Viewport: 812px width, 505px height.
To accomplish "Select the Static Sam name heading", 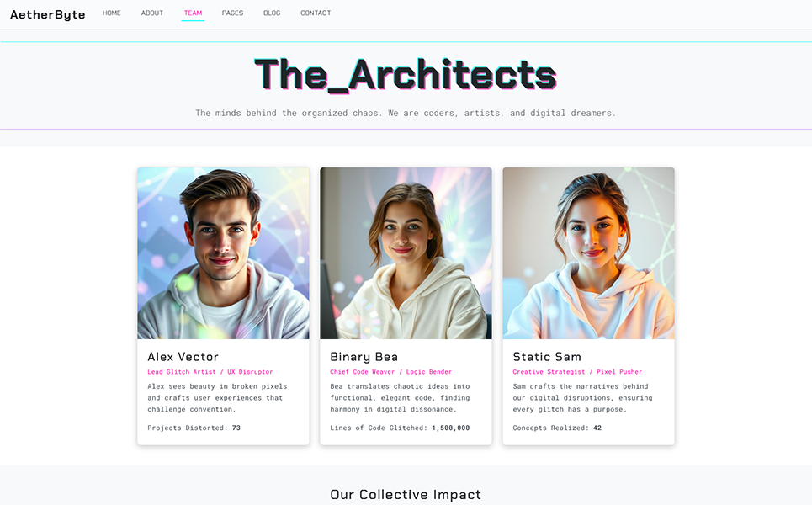I will coord(547,357).
